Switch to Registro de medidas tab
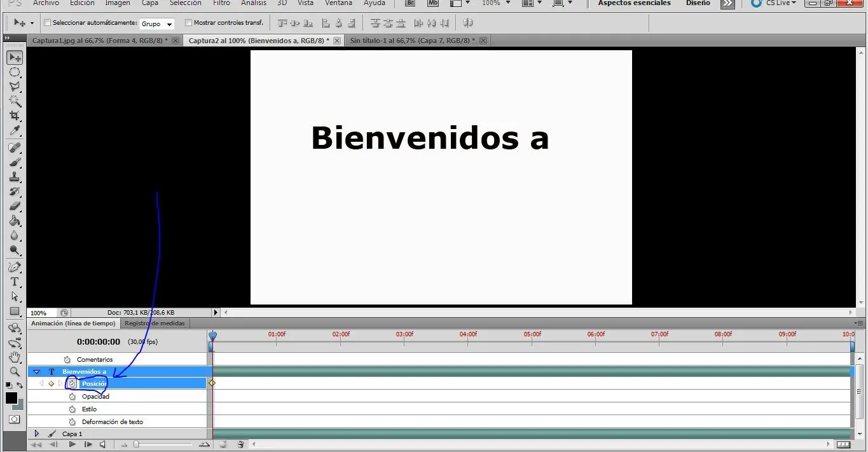Viewport: 868px width, 452px height. pos(155,324)
